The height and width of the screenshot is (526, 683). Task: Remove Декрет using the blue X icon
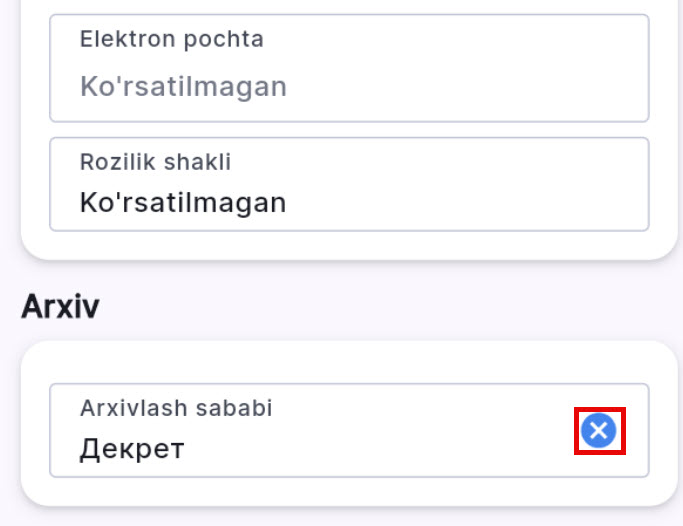598,431
